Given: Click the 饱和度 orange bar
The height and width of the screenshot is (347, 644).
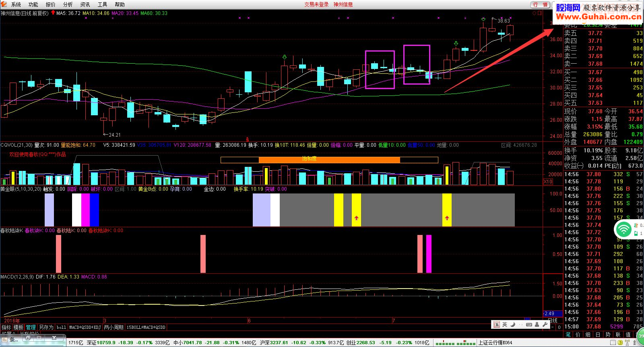Looking at the screenshot, I should click(329, 160).
